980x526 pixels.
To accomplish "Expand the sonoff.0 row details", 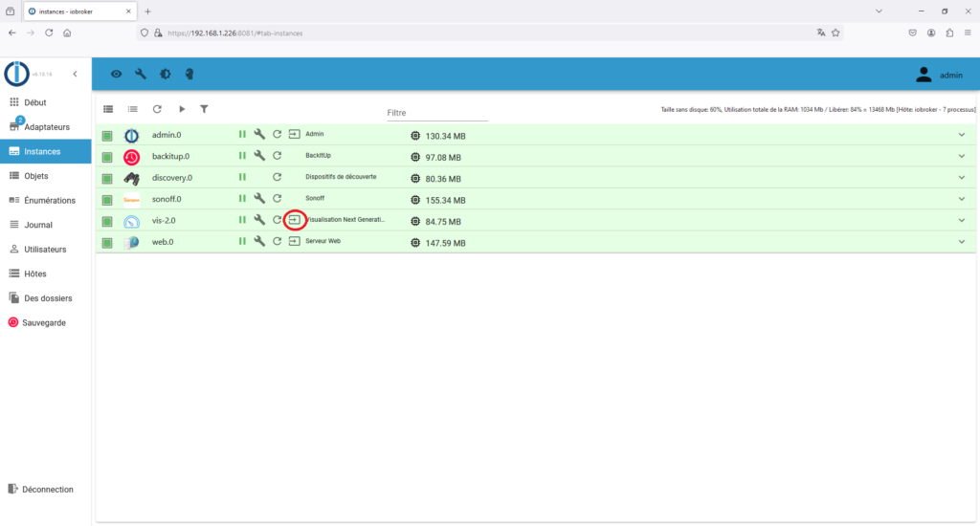I will (962, 199).
